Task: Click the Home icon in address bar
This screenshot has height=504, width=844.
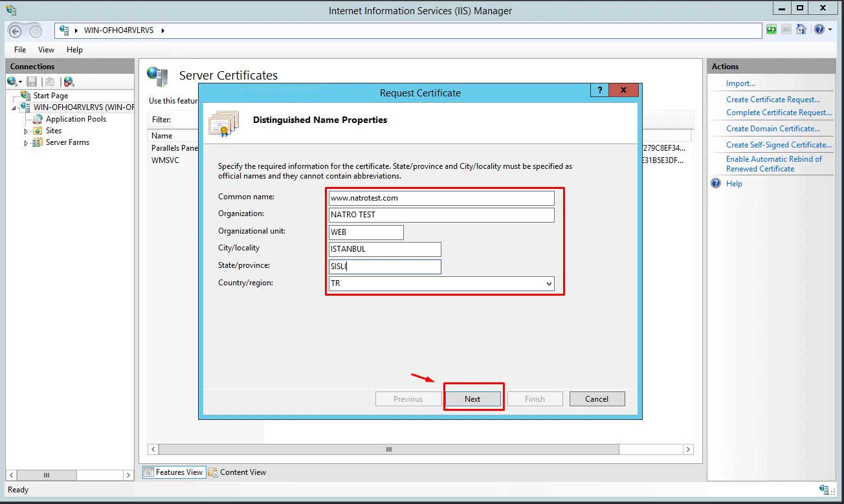Action: point(801,30)
